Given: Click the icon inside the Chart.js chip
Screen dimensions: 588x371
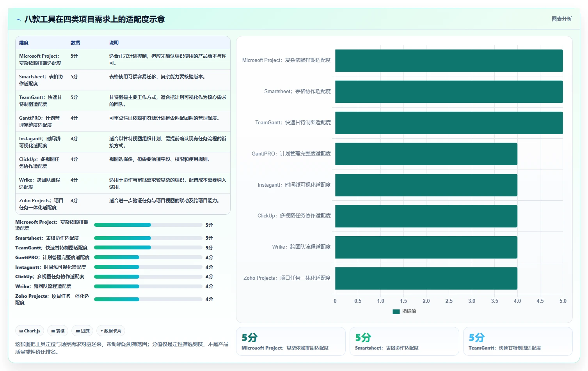Looking at the screenshot, I should 21,331.
